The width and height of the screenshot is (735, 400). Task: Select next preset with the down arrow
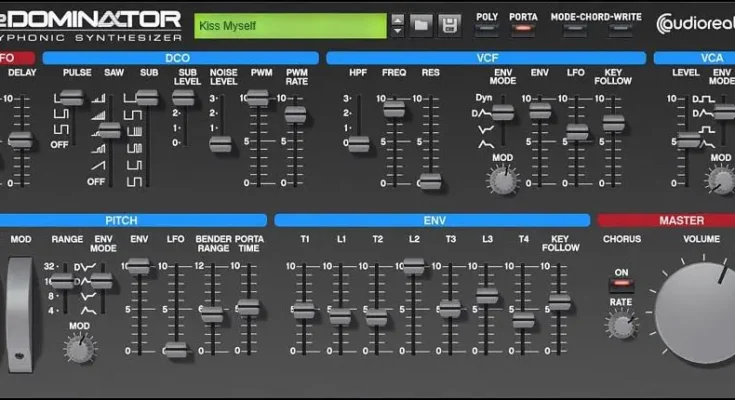[398, 28]
